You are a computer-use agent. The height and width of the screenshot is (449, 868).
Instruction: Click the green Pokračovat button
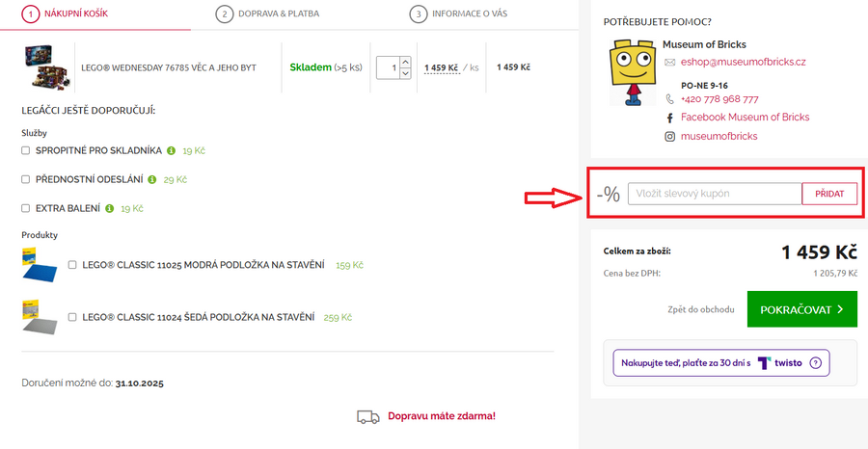pos(802,309)
